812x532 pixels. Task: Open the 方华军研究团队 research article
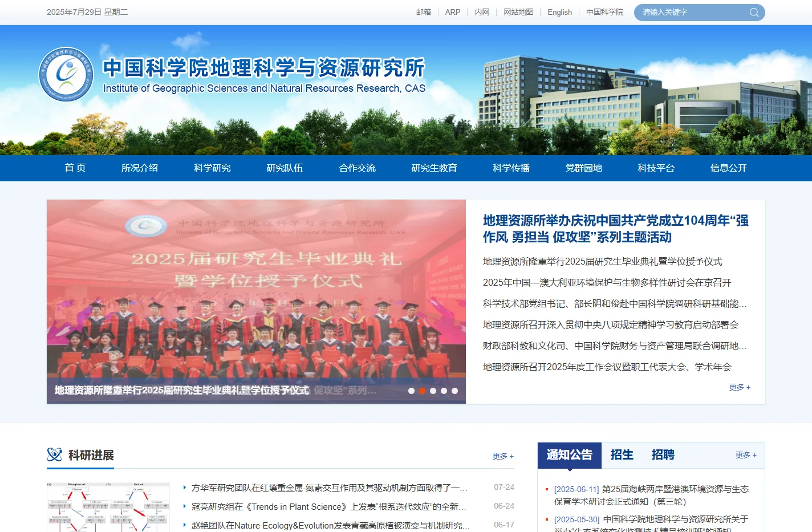(330, 488)
